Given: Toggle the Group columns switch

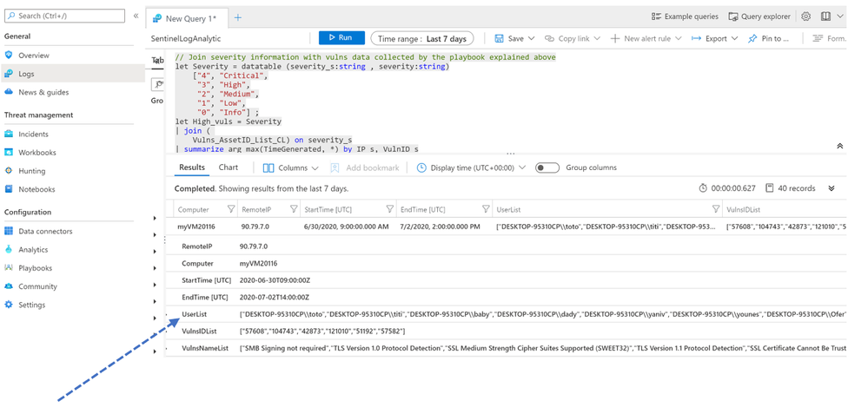Looking at the screenshot, I should tap(547, 168).
